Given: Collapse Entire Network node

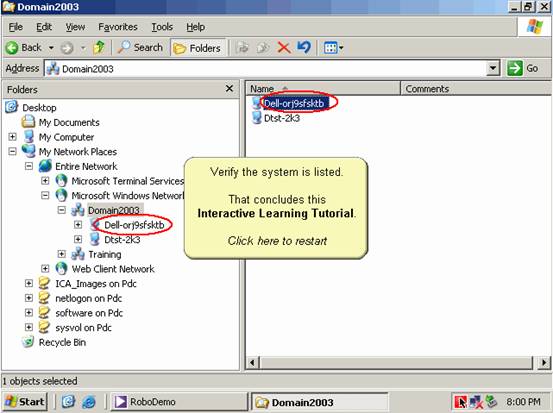Looking at the screenshot, I should (x=29, y=166).
